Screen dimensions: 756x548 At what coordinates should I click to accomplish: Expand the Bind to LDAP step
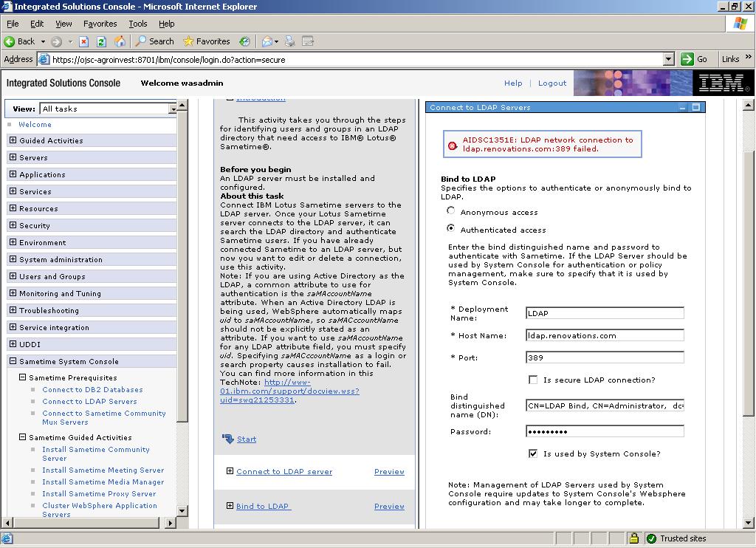(x=230, y=506)
